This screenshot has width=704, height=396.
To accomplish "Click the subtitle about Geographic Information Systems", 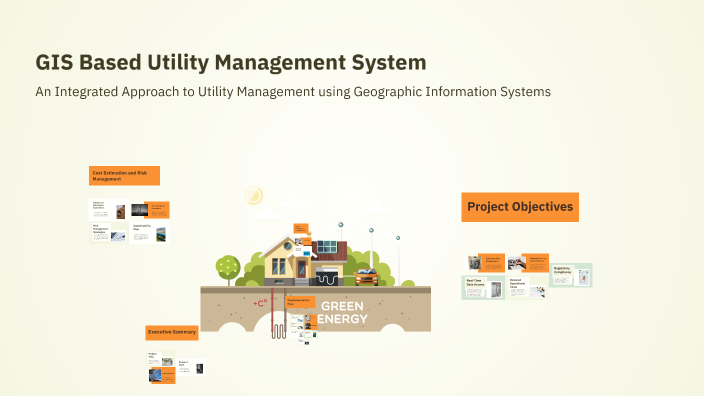I will pos(293,92).
